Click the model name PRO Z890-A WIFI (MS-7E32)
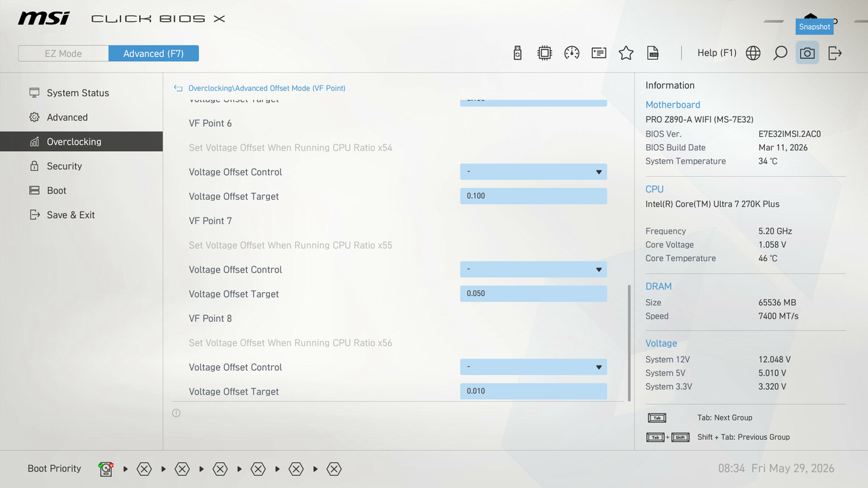Screen dimensions: 868x488 [x=699, y=119]
